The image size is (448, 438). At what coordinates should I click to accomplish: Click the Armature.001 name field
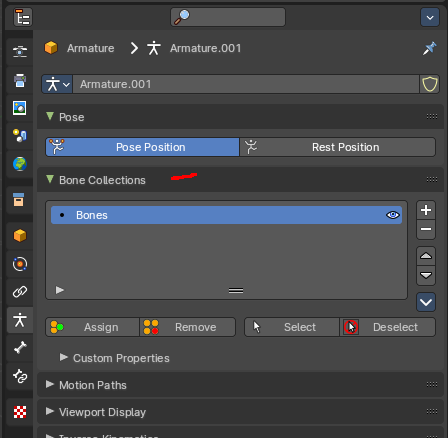click(246, 84)
